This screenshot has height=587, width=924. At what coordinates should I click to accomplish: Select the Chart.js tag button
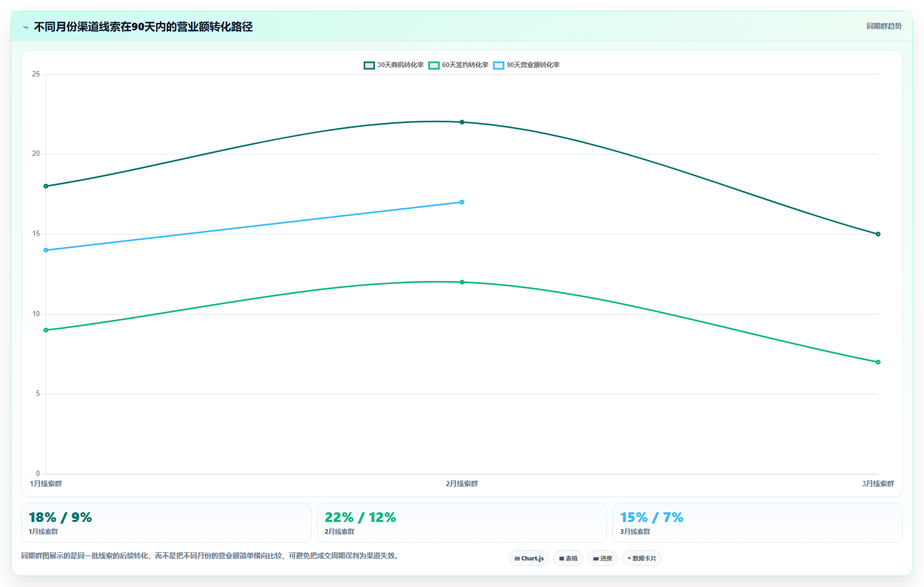click(x=529, y=558)
